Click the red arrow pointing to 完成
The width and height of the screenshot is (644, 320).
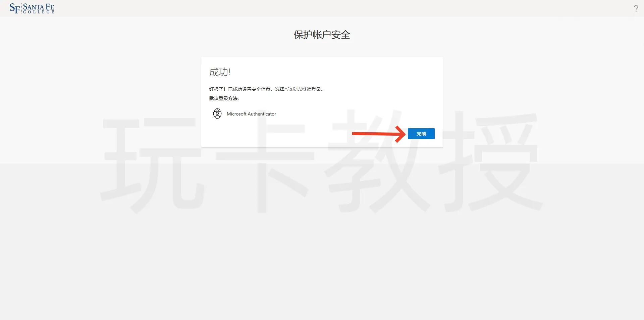(379, 134)
